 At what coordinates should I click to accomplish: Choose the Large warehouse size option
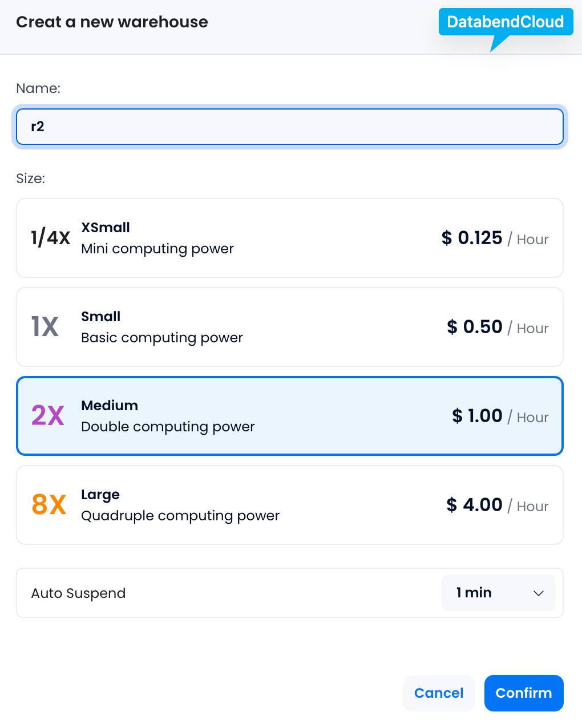click(290, 505)
